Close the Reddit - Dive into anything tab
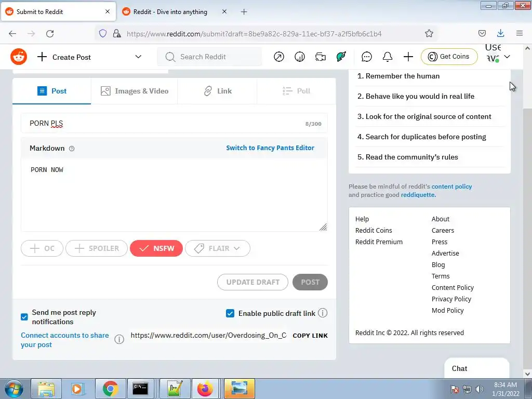Screen dimensions: 532x399 tap(224, 11)
